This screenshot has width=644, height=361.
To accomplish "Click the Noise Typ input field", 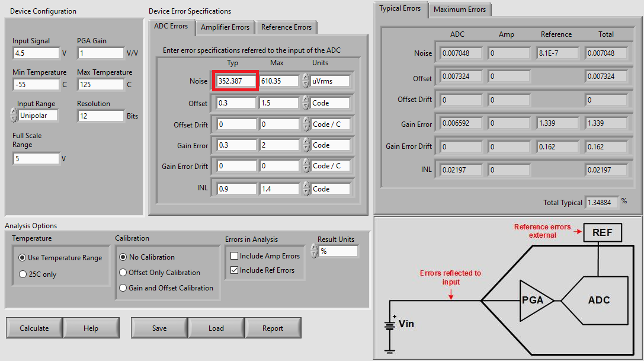I will (x=236, y=81).
